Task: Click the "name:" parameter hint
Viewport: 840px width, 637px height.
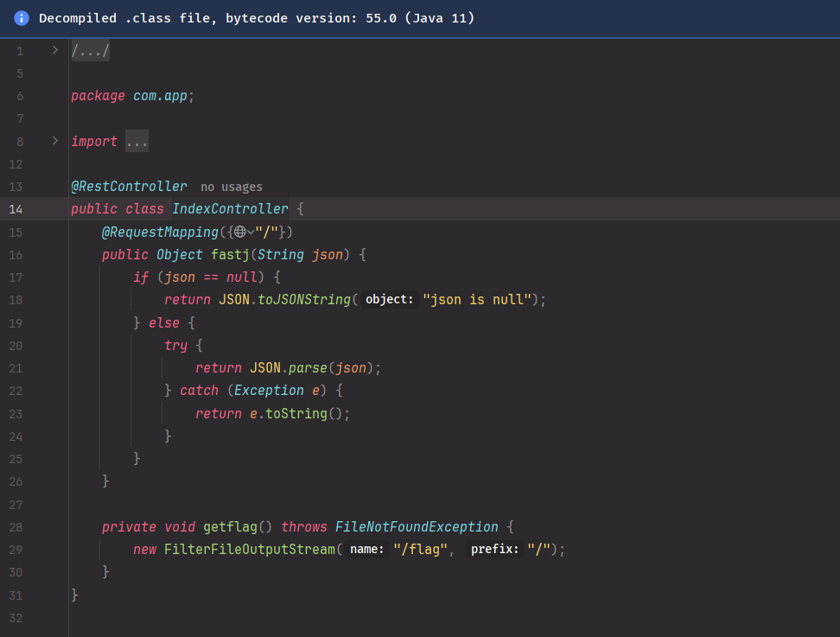Action: coord(366,550)
